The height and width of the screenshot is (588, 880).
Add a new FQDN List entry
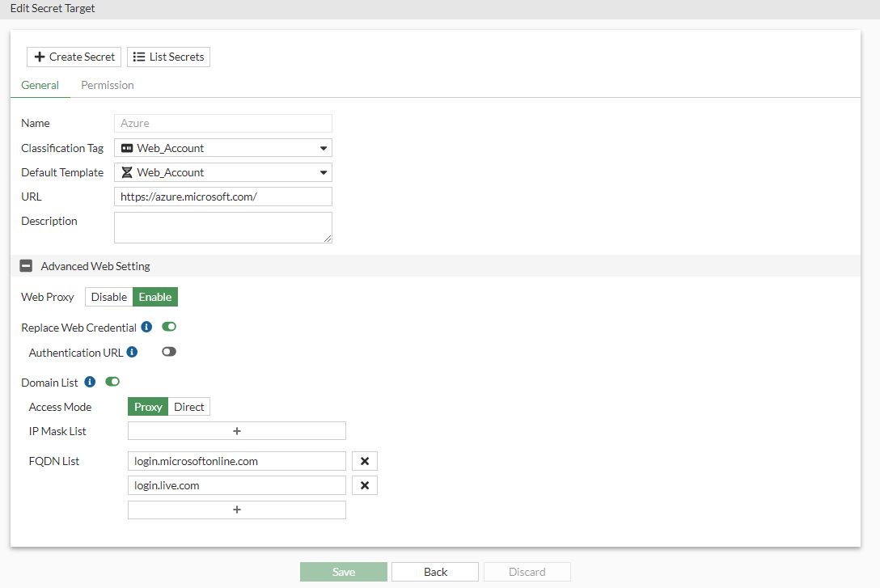pos(236,510)
